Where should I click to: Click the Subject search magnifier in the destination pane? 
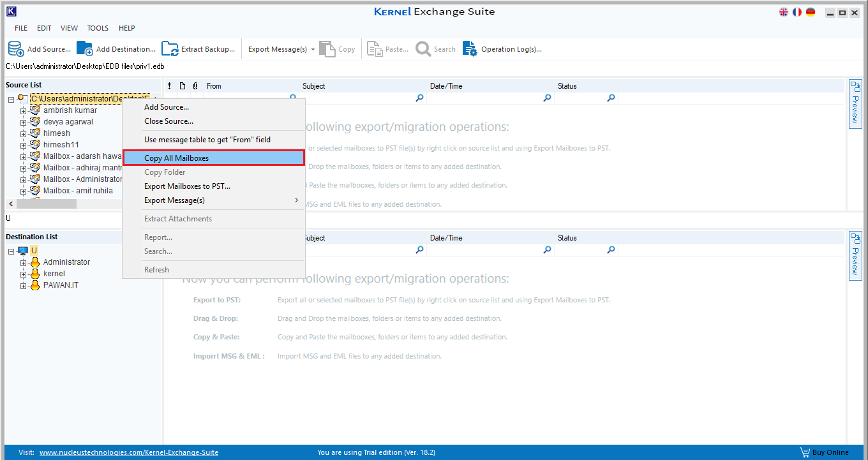pyautogui.click(x=419, y=250)
